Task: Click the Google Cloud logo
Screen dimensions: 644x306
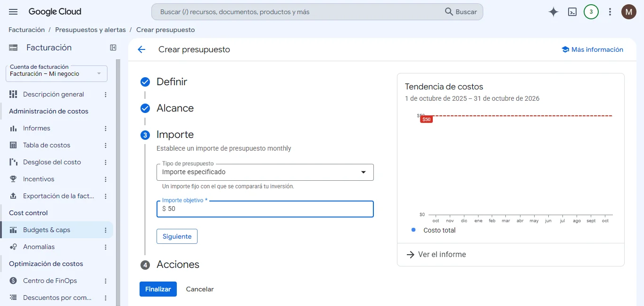Action: pos(55,12)
